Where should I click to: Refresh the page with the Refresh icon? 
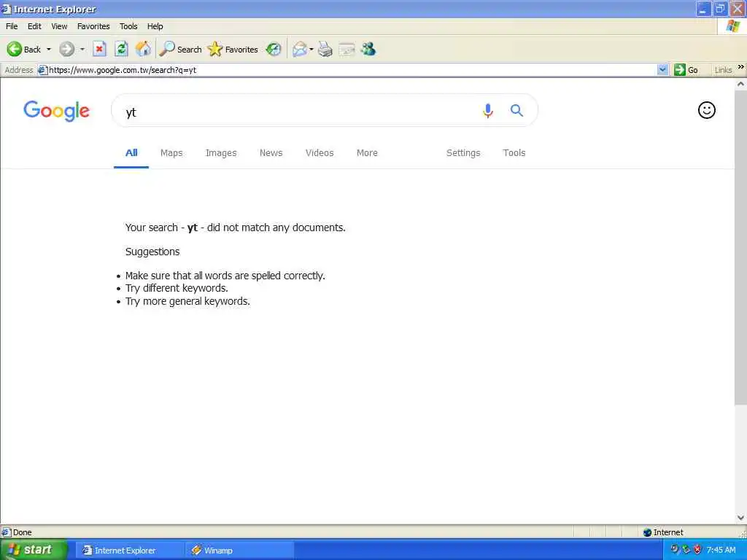[122, 49]
